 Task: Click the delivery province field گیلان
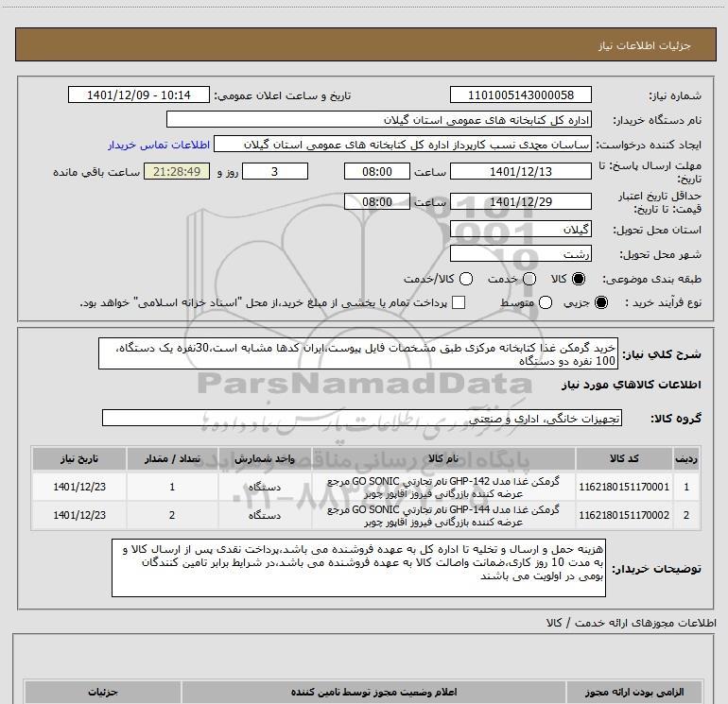520,230
